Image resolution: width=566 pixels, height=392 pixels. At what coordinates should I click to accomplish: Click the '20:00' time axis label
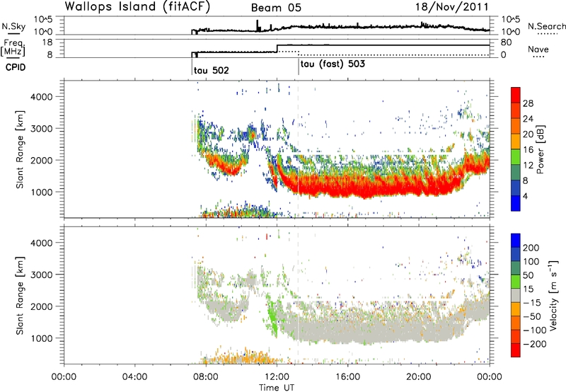pyautogui.click(x=419, y=377)
